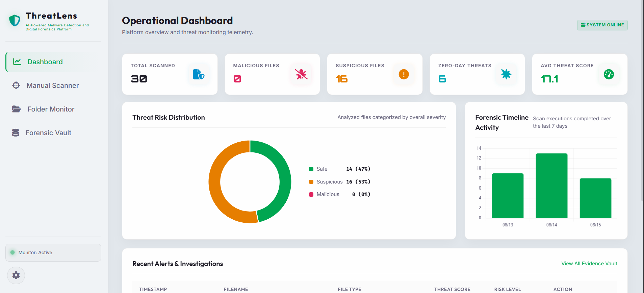Click the ThreatLens shield logo
This screenshot has width=644, height=293.
(x=15, y=21)
